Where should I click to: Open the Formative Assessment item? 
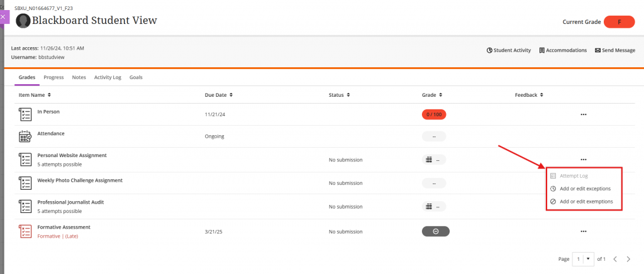(64, 227)
